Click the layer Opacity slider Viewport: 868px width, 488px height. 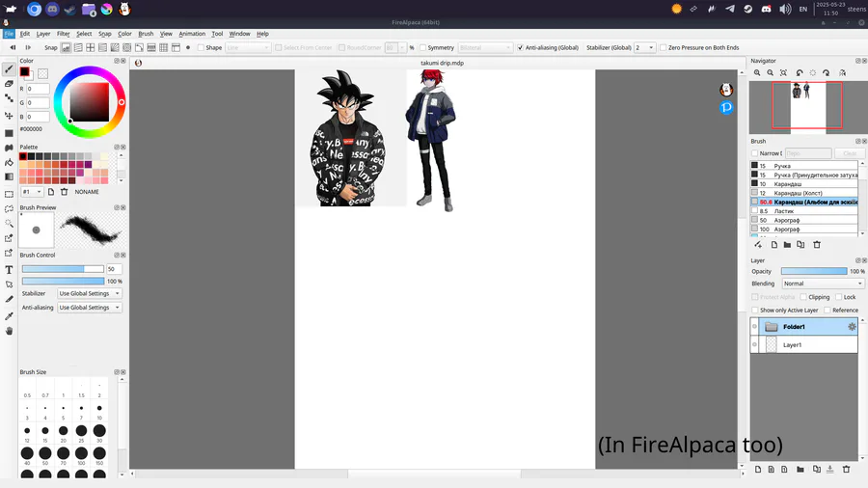814,271
